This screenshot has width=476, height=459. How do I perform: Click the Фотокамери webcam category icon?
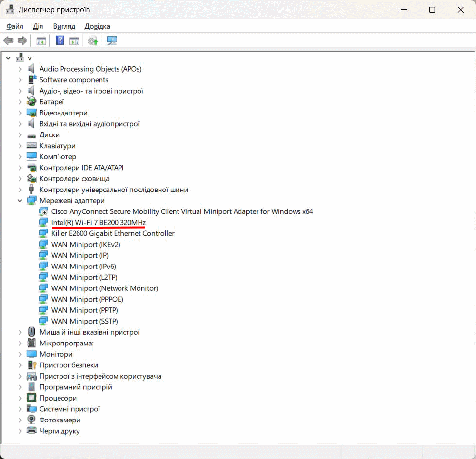[x=32, y=420]
